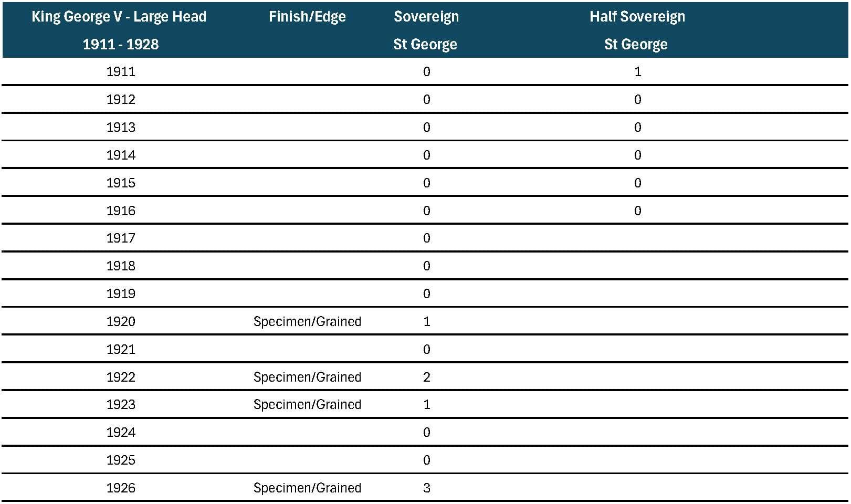Select the 1925 year cell
851x504 pixels.
pos(121,460)
